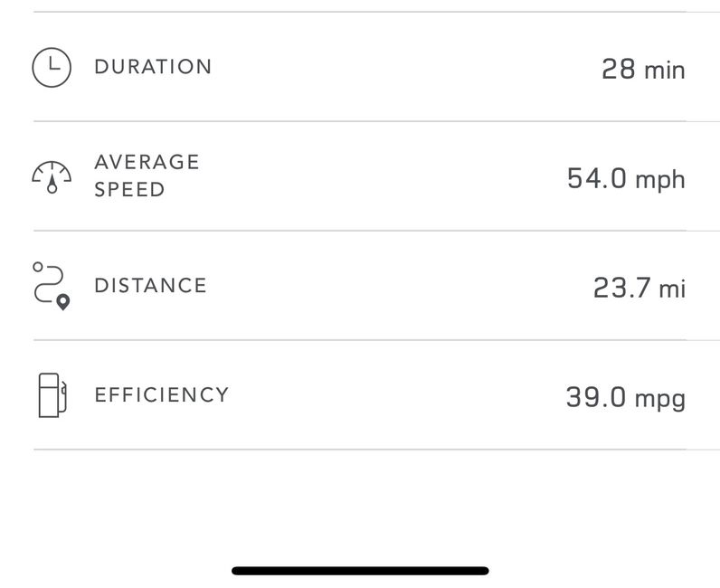Tap the mpg unit text
Image resolution: width=720 pixels, height=588 pixels.
[x=660, y=399]
